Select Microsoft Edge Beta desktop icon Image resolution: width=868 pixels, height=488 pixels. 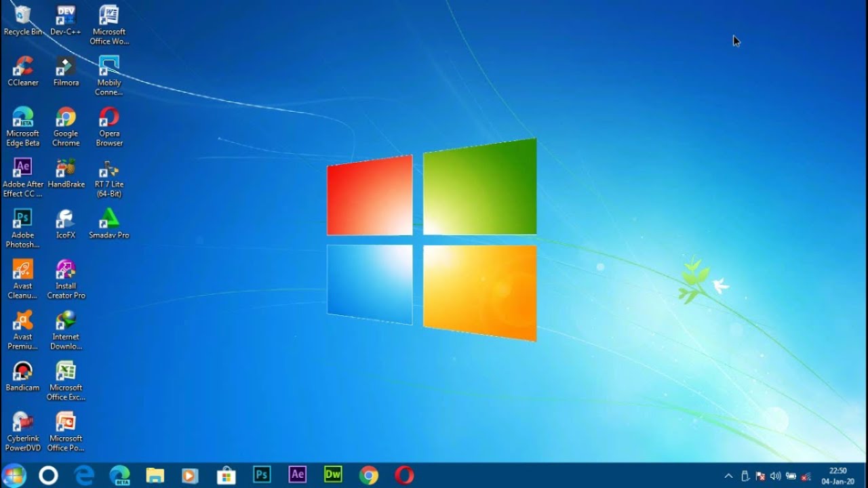click(22, 127)
